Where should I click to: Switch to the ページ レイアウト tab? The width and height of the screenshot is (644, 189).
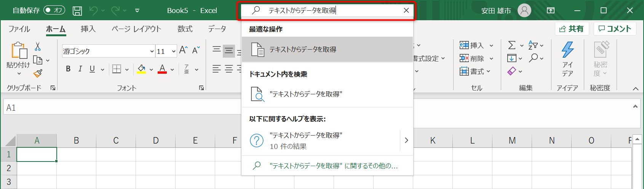tap(136, 29)
